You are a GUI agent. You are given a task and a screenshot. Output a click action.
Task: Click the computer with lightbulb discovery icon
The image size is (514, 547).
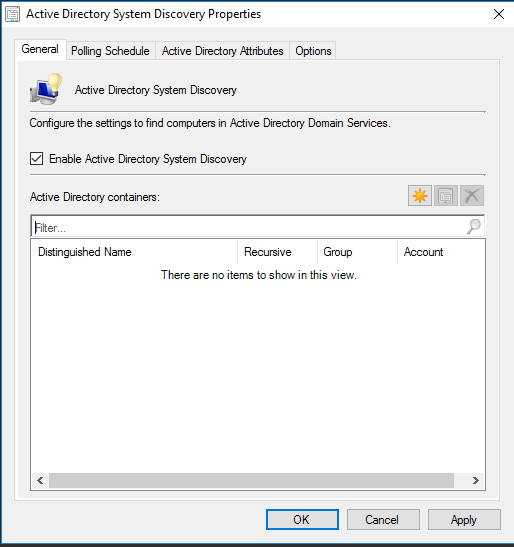pos(46,89)
